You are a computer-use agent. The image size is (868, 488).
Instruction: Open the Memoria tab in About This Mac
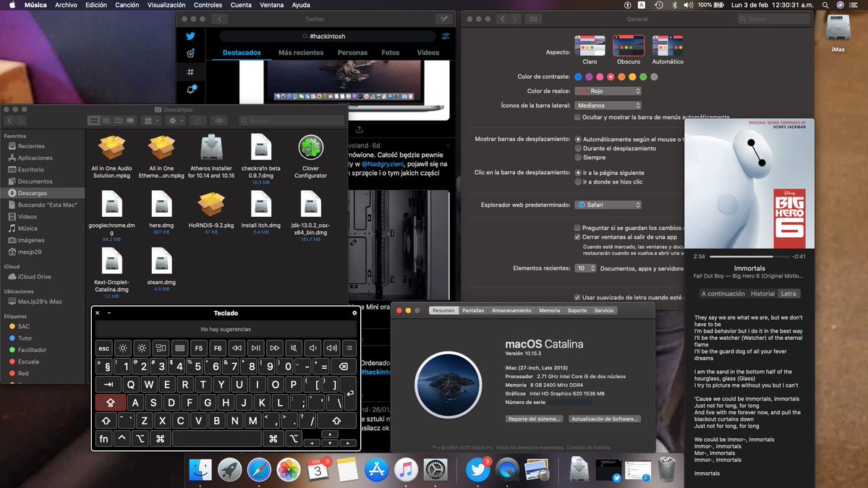[549, 311]
